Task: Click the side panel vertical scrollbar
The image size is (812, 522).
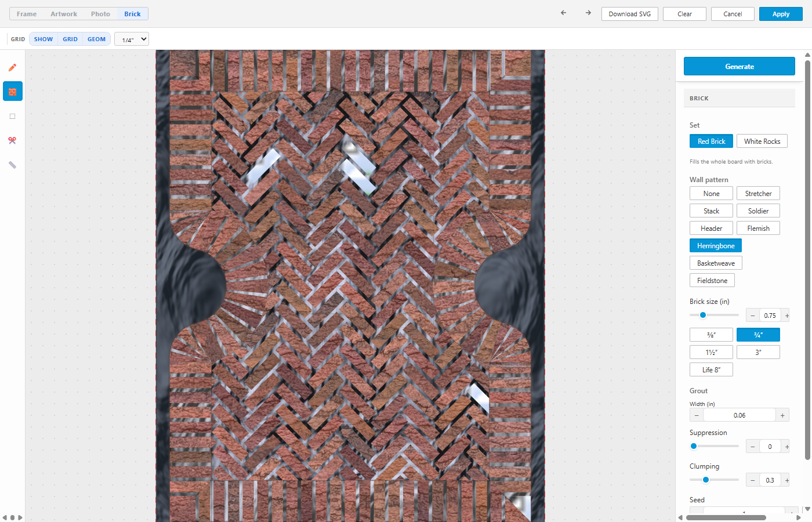Action: click(x=807, y=261)
